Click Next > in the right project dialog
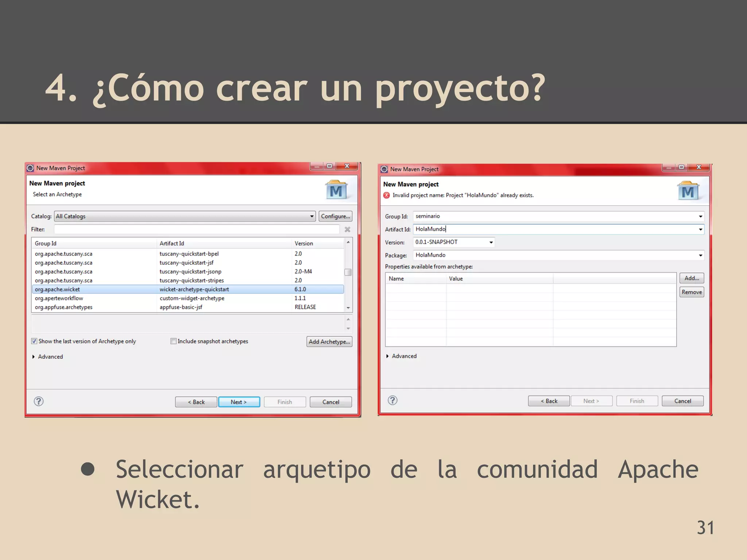The width and height of the screenshot is (747, 560). [591, 401]
